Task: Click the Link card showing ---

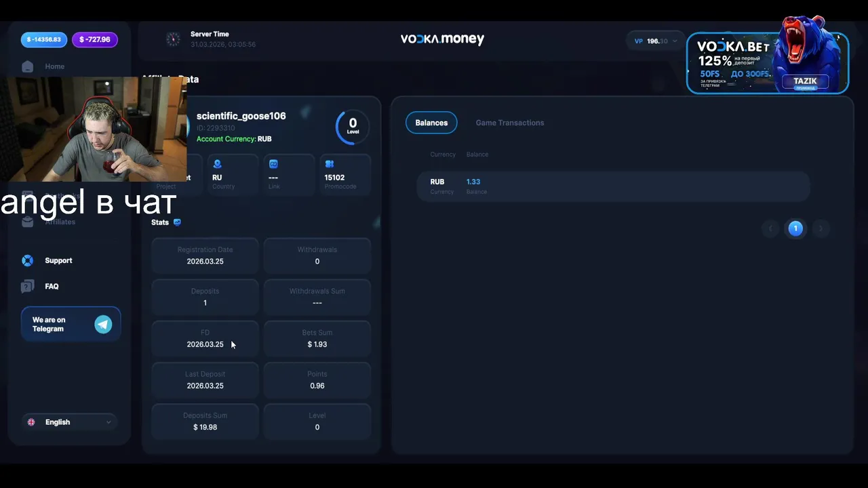Action: point(288,175)
